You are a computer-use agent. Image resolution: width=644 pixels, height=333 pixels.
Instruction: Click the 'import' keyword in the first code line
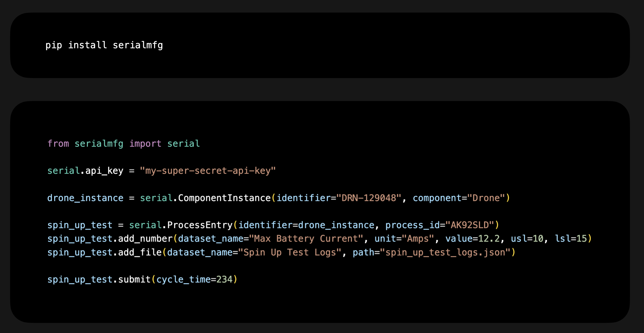[x=145, y=144]
